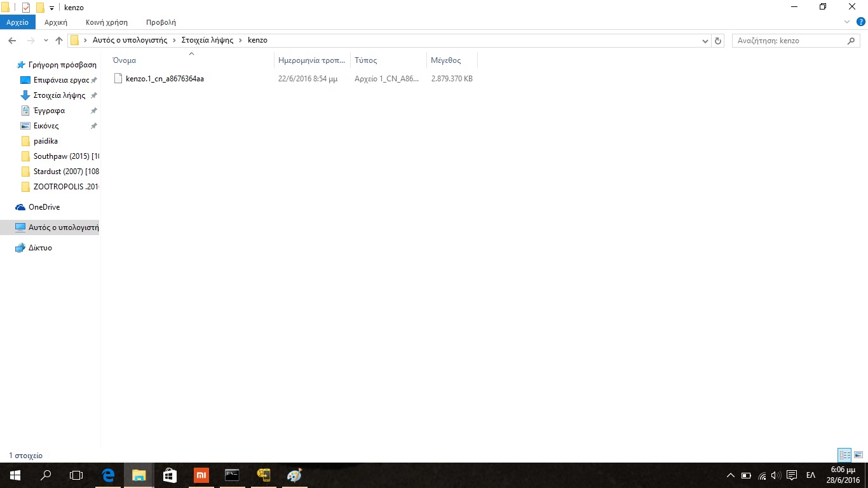Open recent locations dropdown arrow
Viewport: 868px width, 488px height.
pos(46,41)
